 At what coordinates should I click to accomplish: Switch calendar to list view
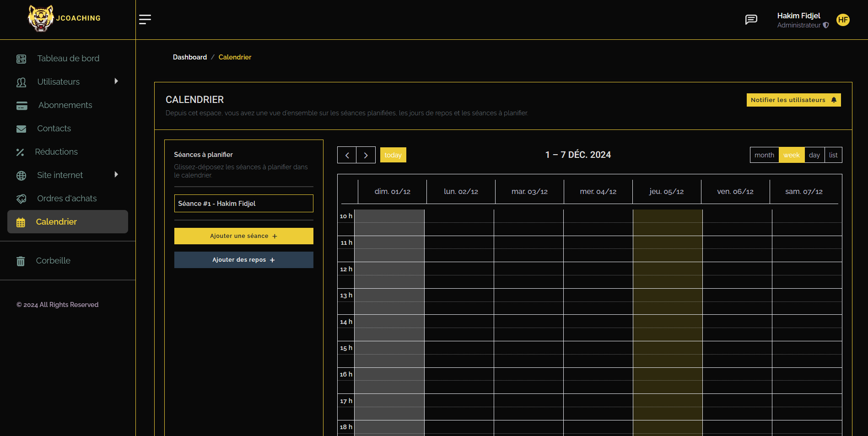[x=833, y=155]
